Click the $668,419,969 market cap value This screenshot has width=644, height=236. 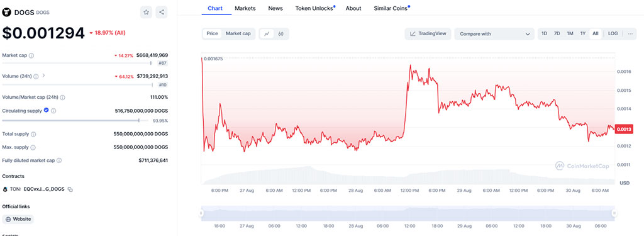coord(152,55)
